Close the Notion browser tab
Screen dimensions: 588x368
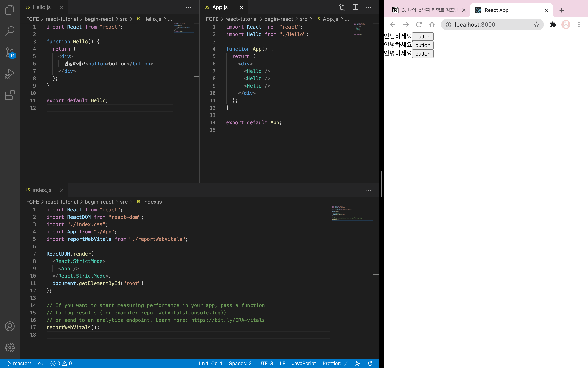(464, 10)
